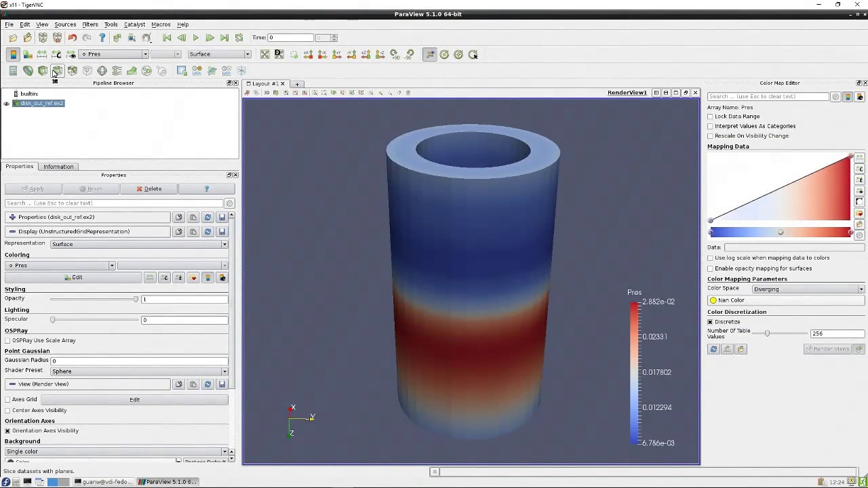Screen dimensions: 868x488
Task: Open the Catalyst menu
Action: [134, 24]
